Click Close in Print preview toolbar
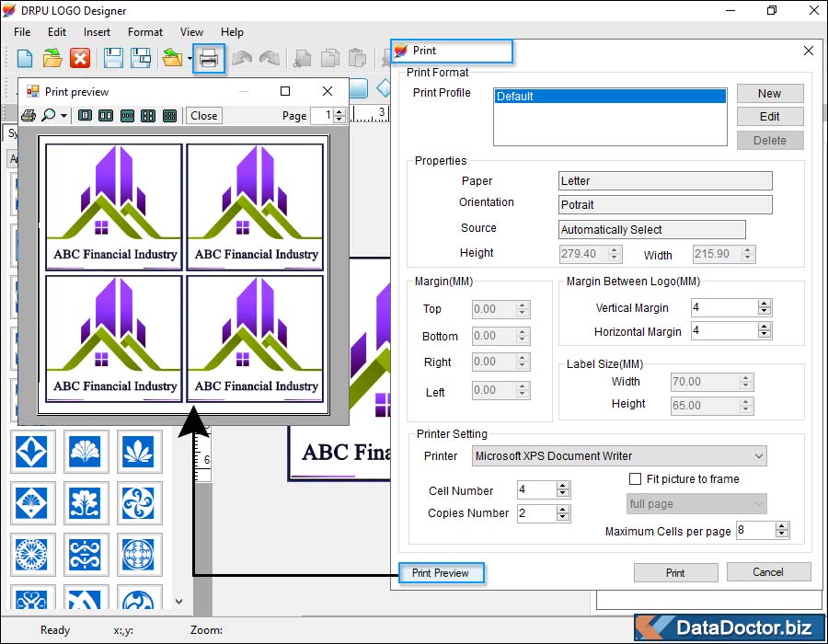 point(204,116)
